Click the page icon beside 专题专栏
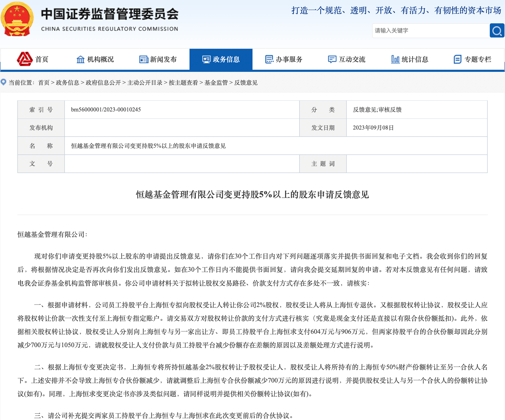The width and height of the screenshot is (505, 420). [457, 59]
